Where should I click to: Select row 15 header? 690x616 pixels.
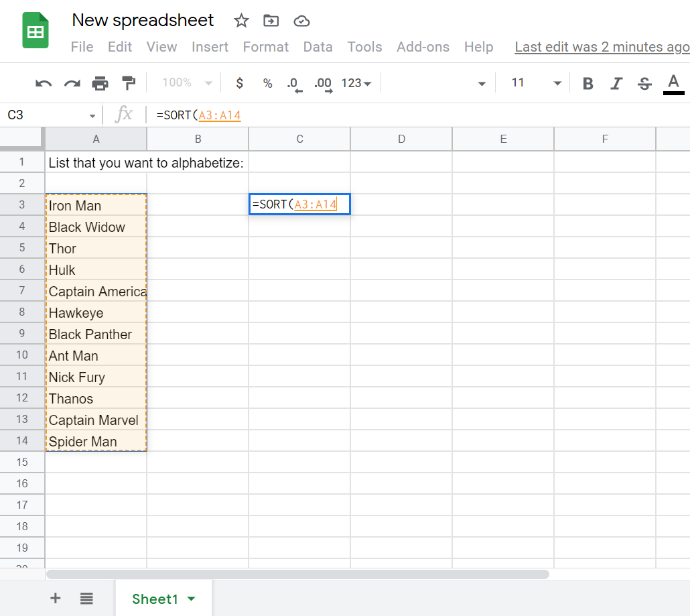click(22, 462)
